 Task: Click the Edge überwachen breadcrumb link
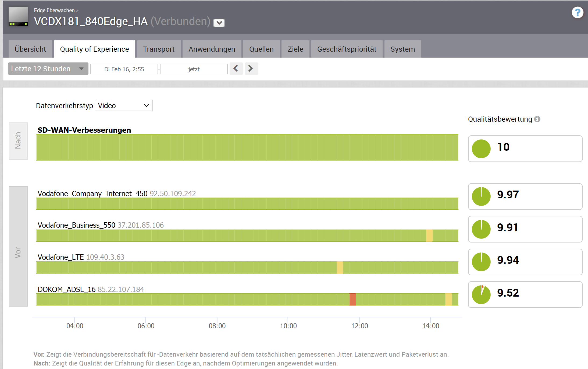(54, 10)
